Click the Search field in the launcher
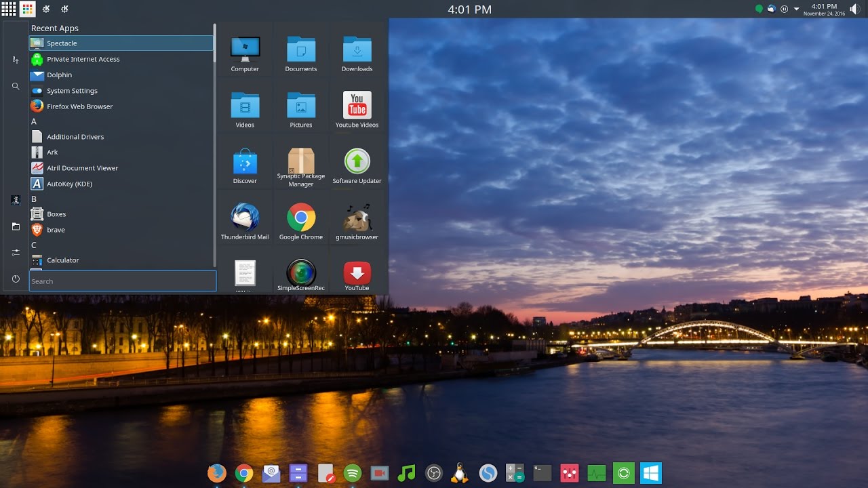This screenshot has width=868, height=488. [123, 281]
